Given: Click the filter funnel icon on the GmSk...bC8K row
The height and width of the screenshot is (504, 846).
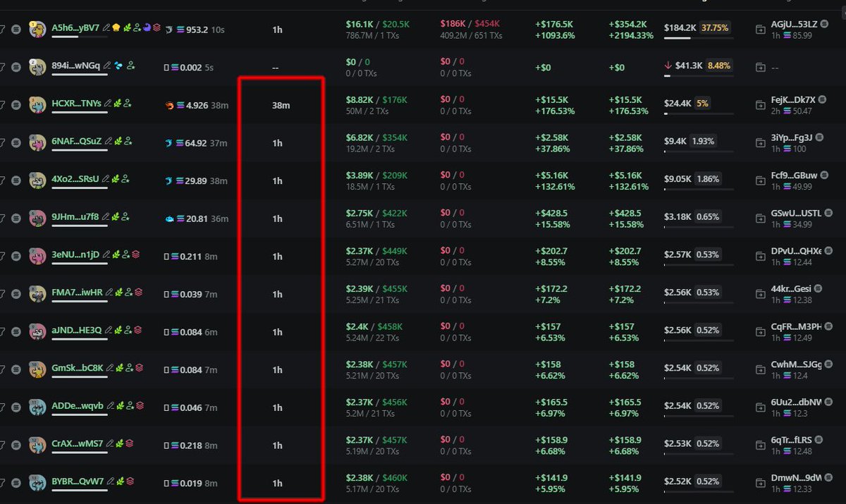Looking at the screenshot, I should [x=2, y=369].
